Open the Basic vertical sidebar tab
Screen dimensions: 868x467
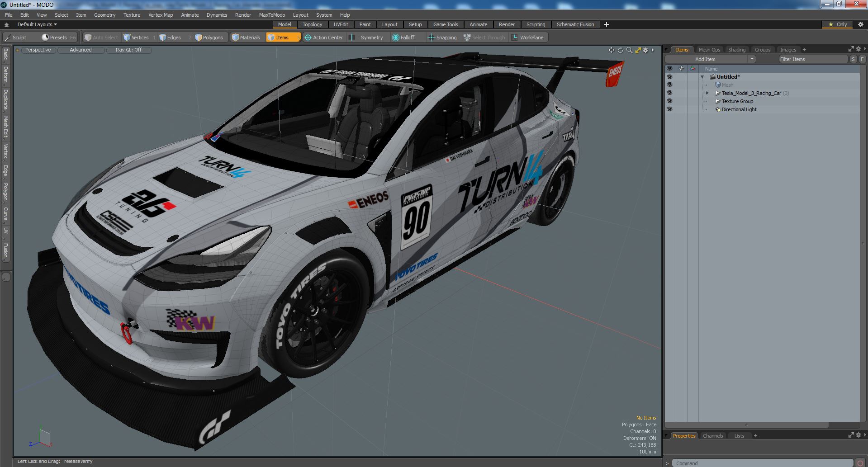click(x=6, y=55)
